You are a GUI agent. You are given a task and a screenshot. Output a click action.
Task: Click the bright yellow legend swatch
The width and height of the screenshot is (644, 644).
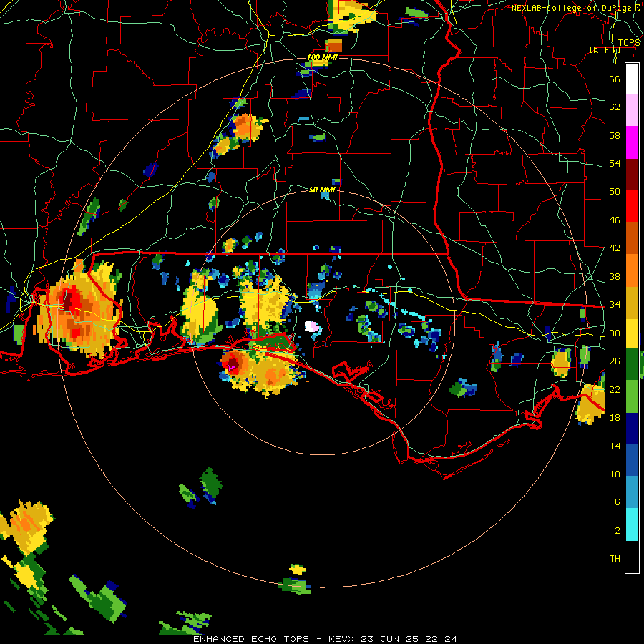632,333
